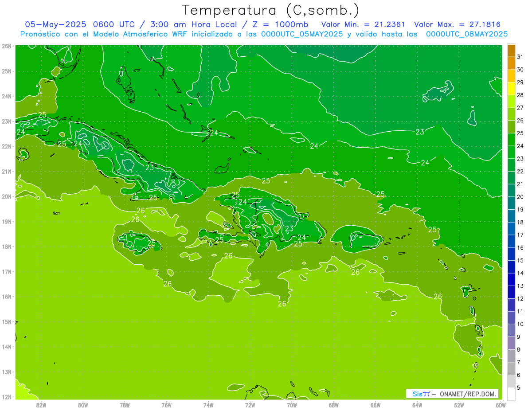Click the 78W longitude axis label
Screen dimensions: 532x411
click(x=125, y=405)
